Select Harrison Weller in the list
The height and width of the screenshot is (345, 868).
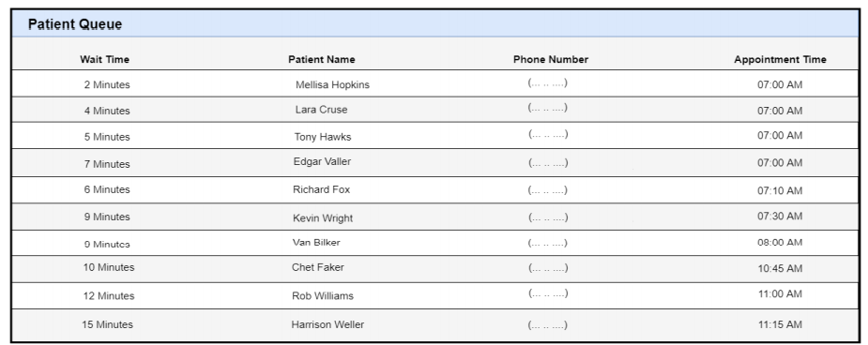tap(327, 324)
